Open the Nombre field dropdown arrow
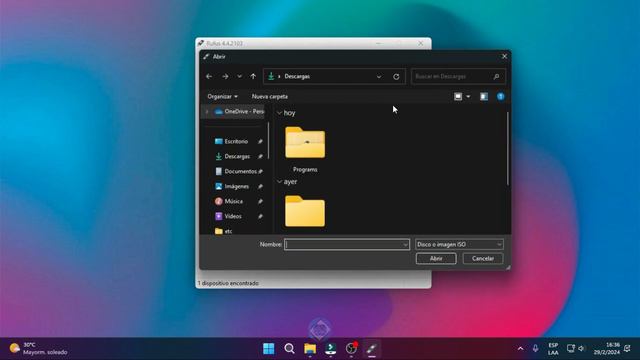 tap(405, 244)
